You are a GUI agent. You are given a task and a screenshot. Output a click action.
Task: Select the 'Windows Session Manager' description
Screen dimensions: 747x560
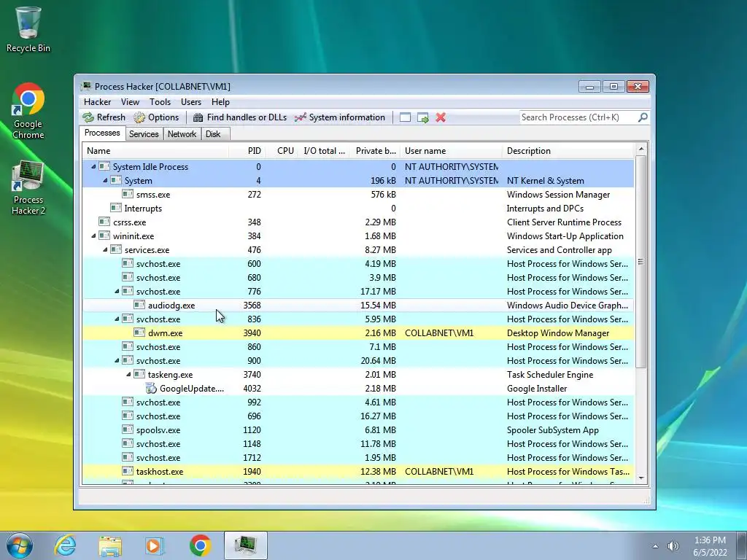558,194
